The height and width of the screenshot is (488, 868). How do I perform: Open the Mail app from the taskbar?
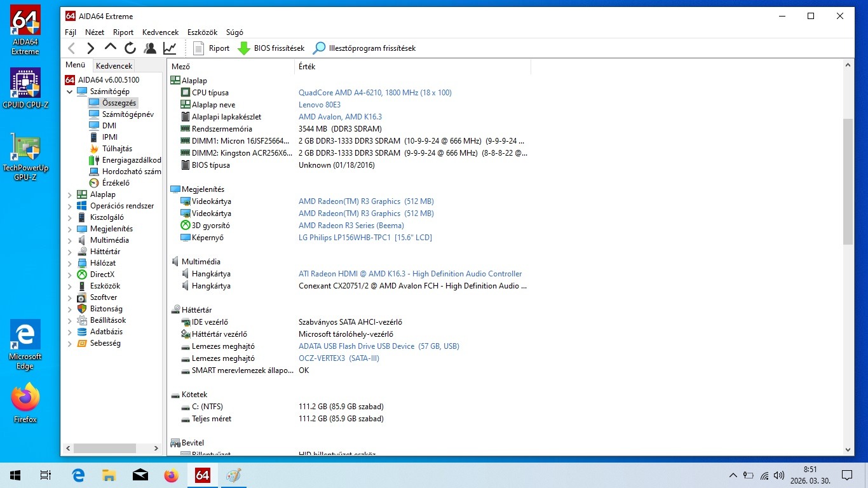click(x=140, y=475)
